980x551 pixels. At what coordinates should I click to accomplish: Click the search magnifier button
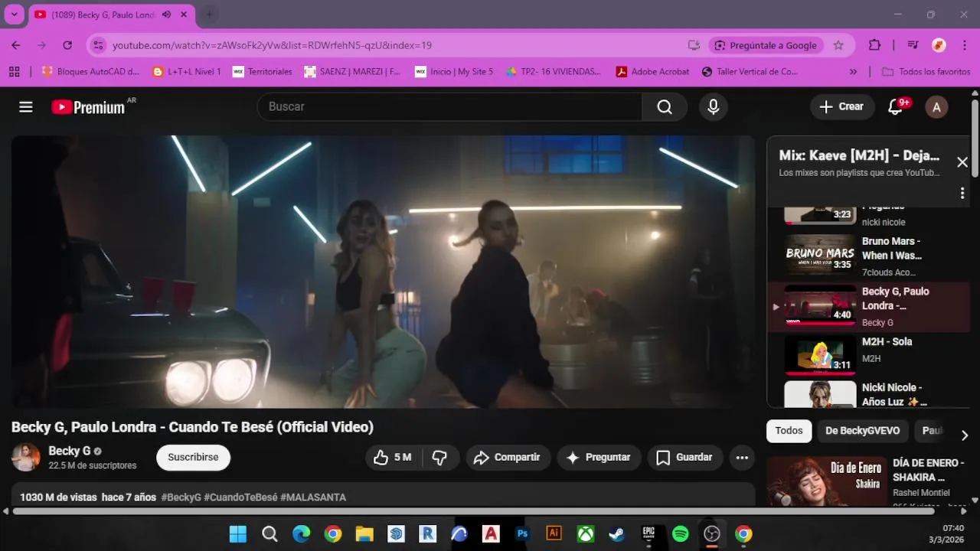point(665,107)
